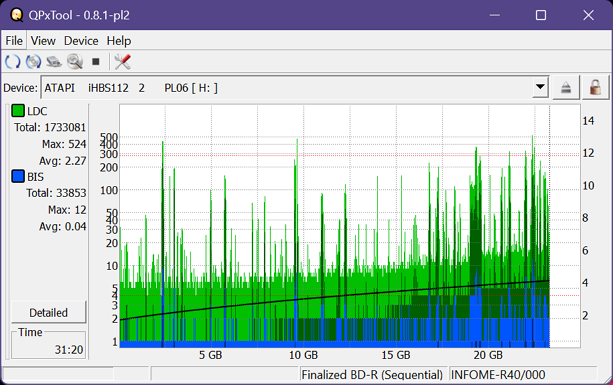
Task: Open the Help menu
Action: (119, 41)
